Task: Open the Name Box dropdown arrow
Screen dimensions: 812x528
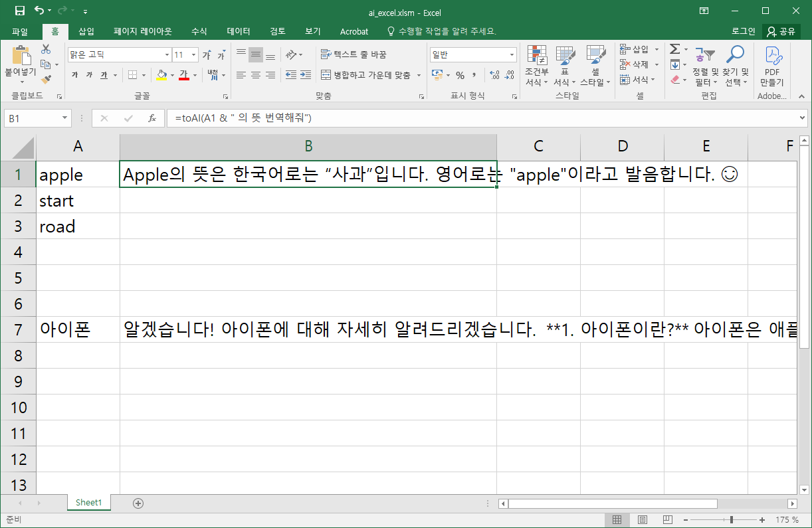Action: click(65, 118)
